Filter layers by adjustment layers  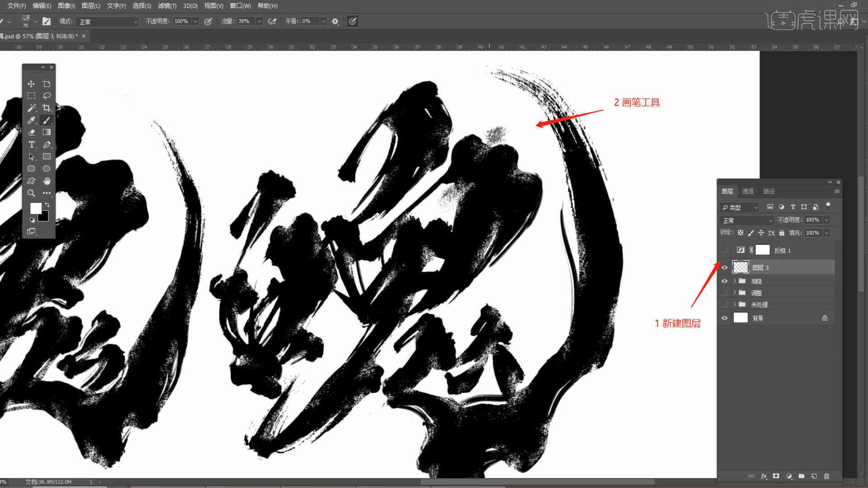[x=782, y=207]
